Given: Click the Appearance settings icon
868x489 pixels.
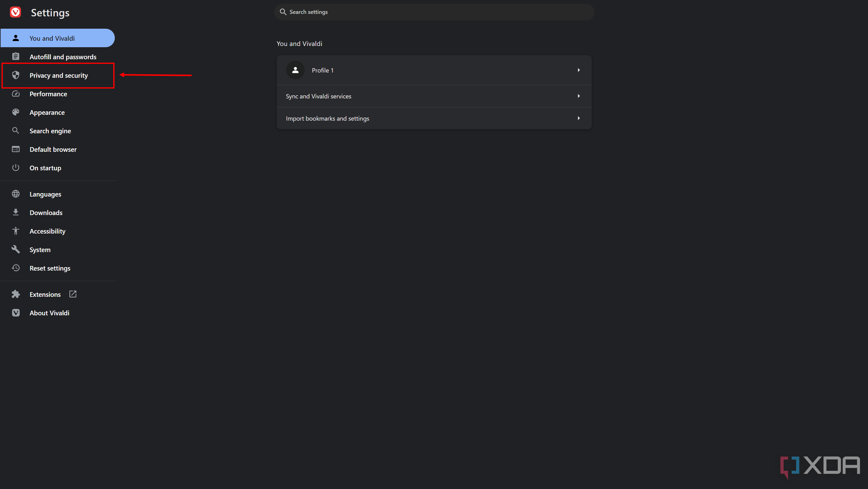Looking at the screenshot, I should click(x=17, y=112).
